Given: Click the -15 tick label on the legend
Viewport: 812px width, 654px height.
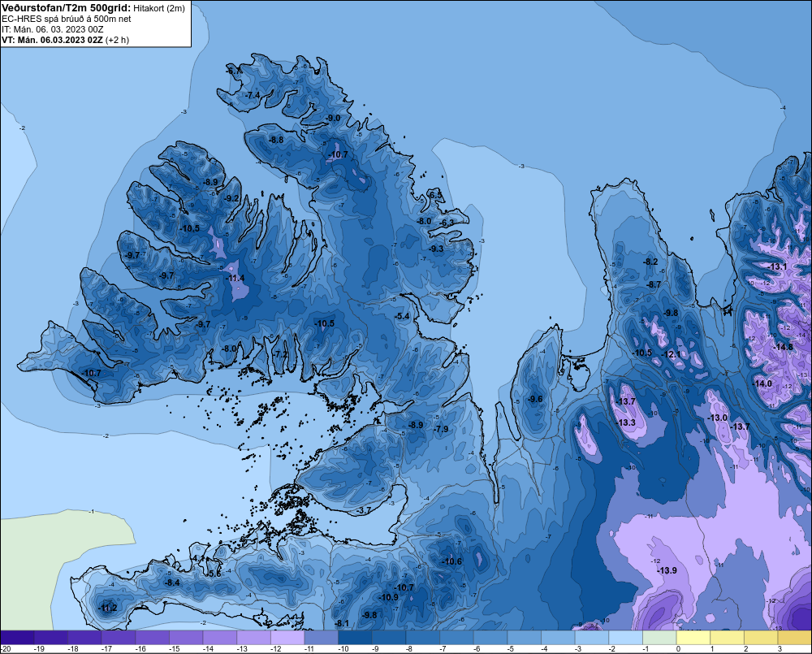Looking at the screenshot, I should tap(174, 649).
